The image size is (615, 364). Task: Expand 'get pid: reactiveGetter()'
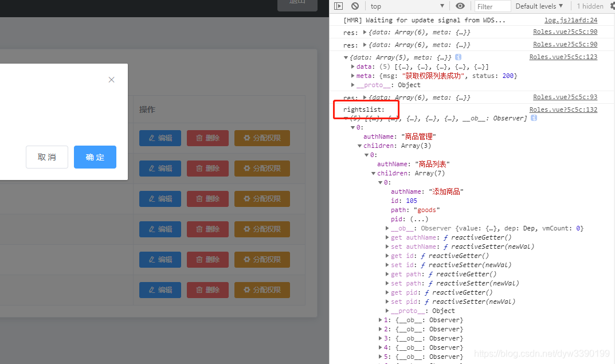pos(387,292)
